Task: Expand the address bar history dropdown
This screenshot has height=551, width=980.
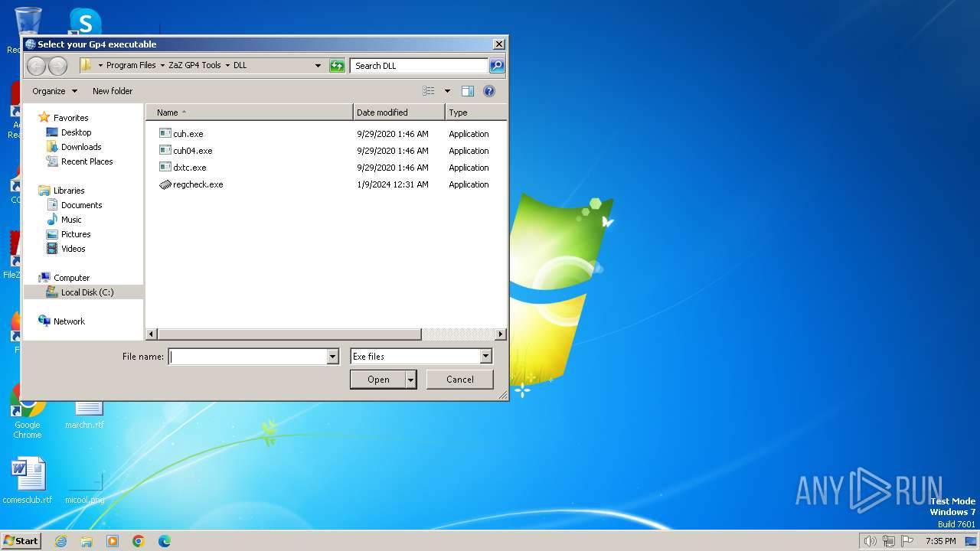Action: (x=318, y=66)
